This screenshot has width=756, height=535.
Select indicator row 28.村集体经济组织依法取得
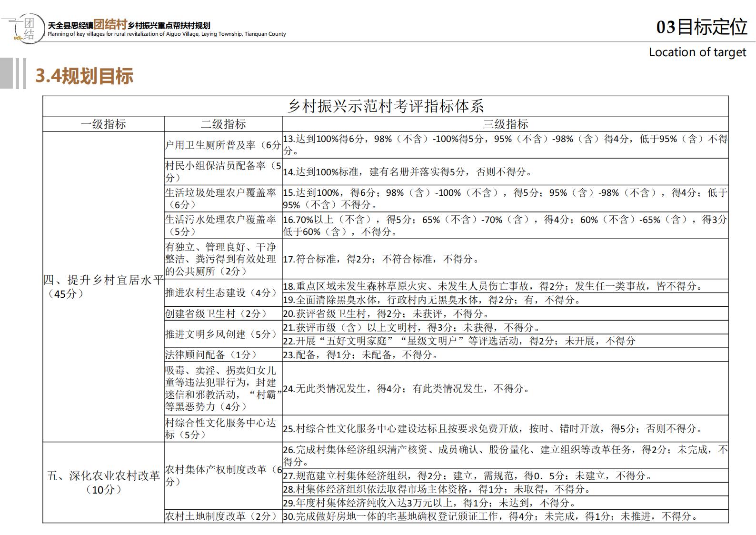(506, 489)
